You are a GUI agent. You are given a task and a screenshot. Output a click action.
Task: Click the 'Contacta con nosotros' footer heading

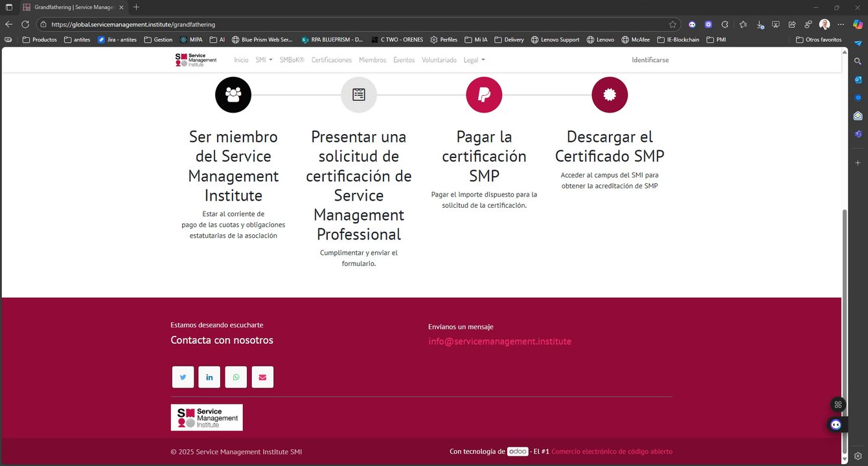tap(222, 340)
